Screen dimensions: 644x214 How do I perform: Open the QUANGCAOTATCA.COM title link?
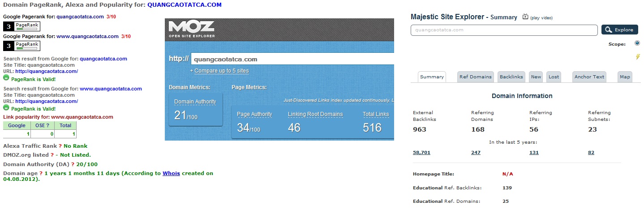[x=185, y=5]
